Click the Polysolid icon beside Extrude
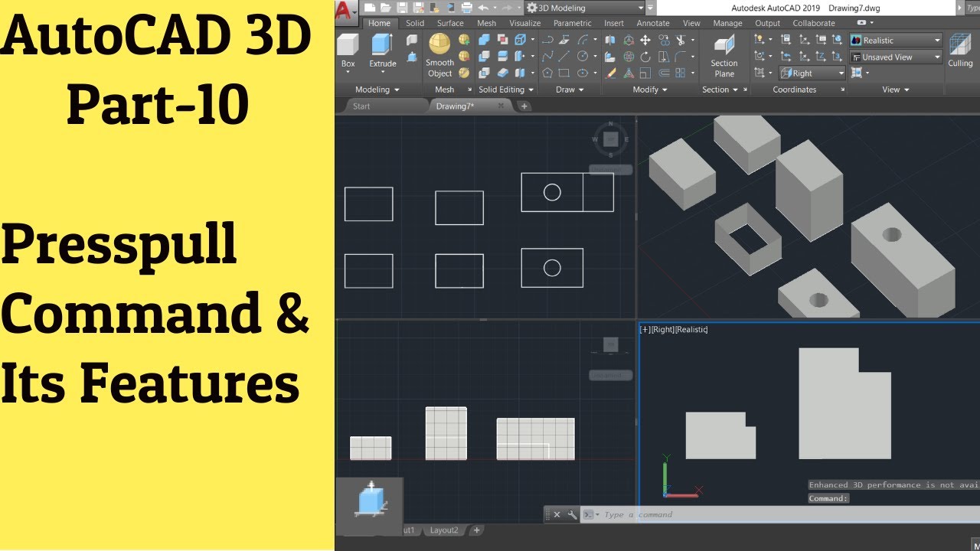980x551 pixels. tap(412, 41)
